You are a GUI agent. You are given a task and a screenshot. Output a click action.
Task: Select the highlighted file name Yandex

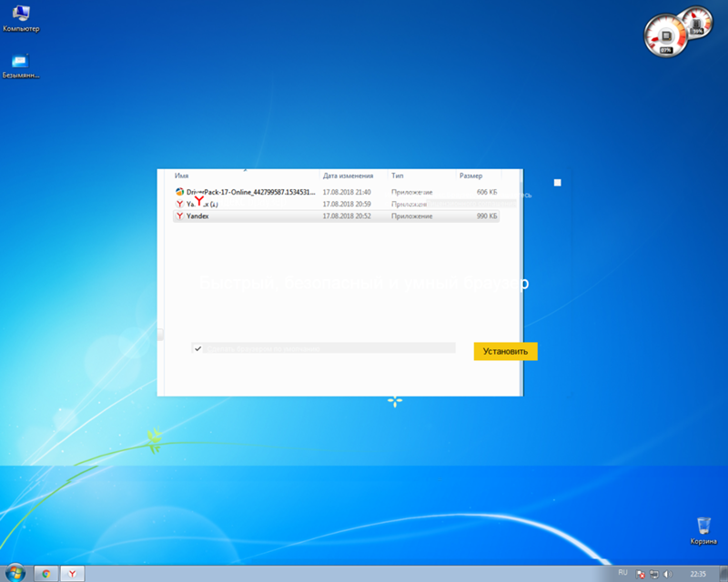[x=197, y=216]
